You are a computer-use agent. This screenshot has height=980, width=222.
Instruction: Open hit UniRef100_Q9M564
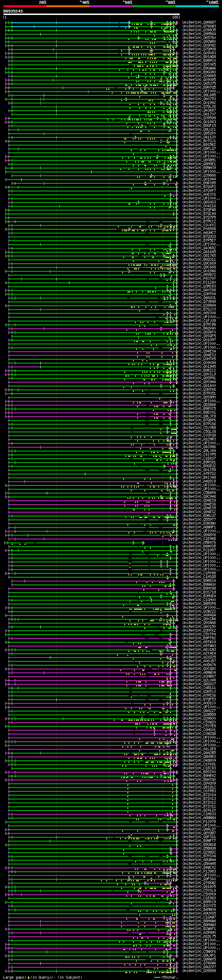(199, 34)
